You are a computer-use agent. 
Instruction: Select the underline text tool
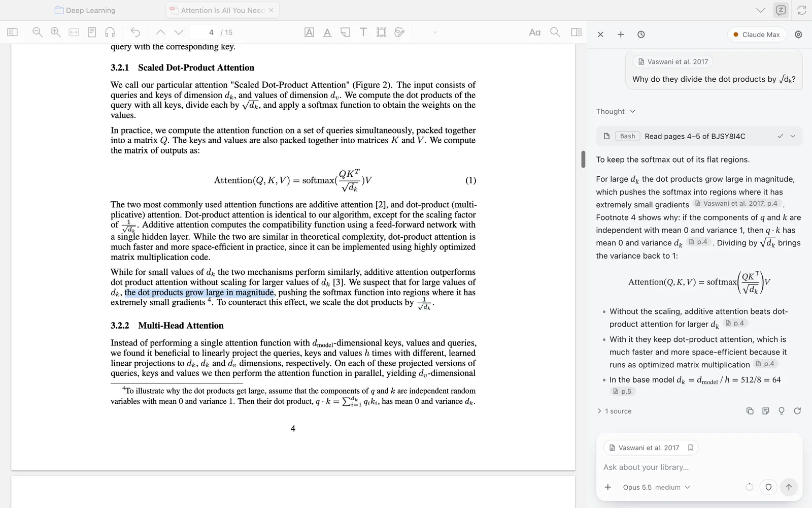[x=327, y=33]
